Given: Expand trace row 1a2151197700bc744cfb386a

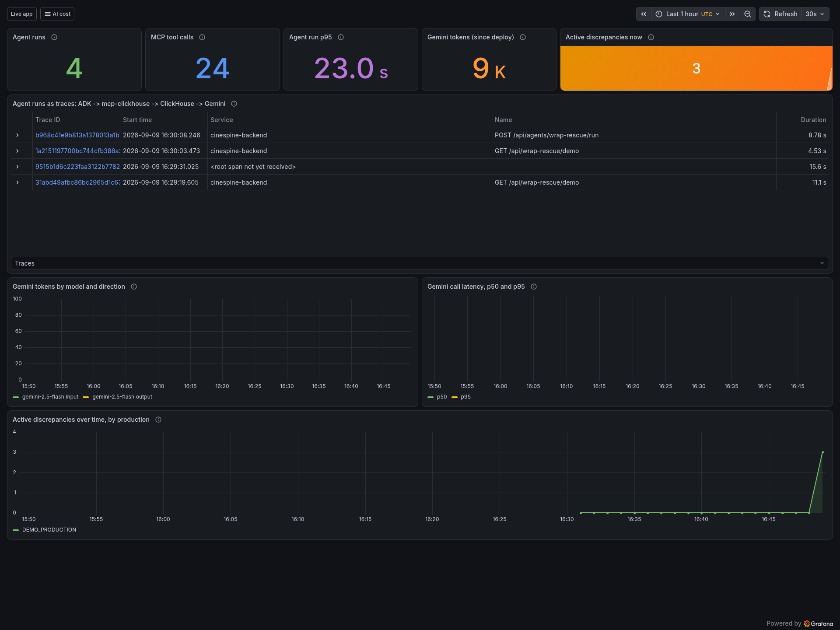Looking at the screenshot, I should coord(17,151).
